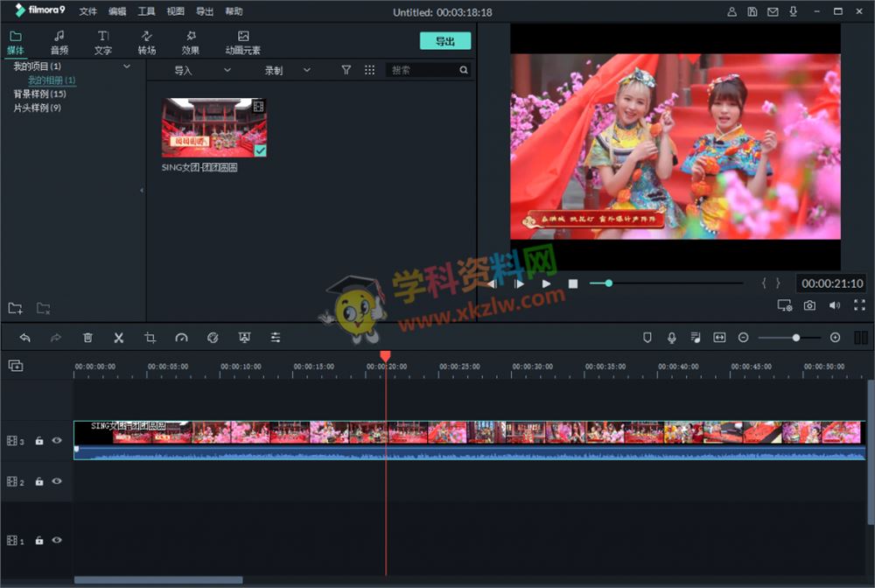Zoom out the timeline
The height and width of the screenshot is (588, 875).
[743, 338]
